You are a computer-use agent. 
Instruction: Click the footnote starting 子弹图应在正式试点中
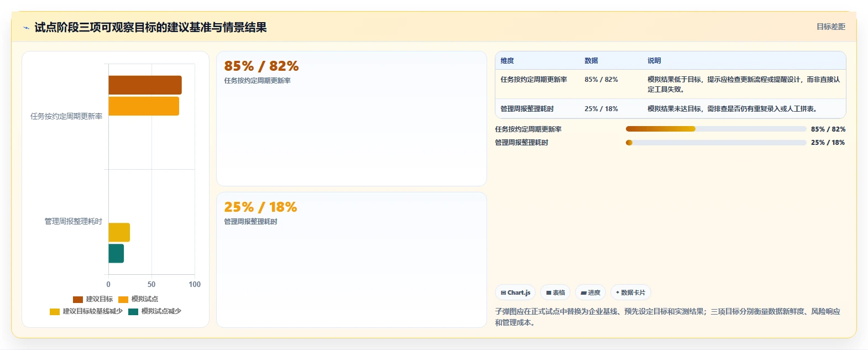[x=667, y=317]
